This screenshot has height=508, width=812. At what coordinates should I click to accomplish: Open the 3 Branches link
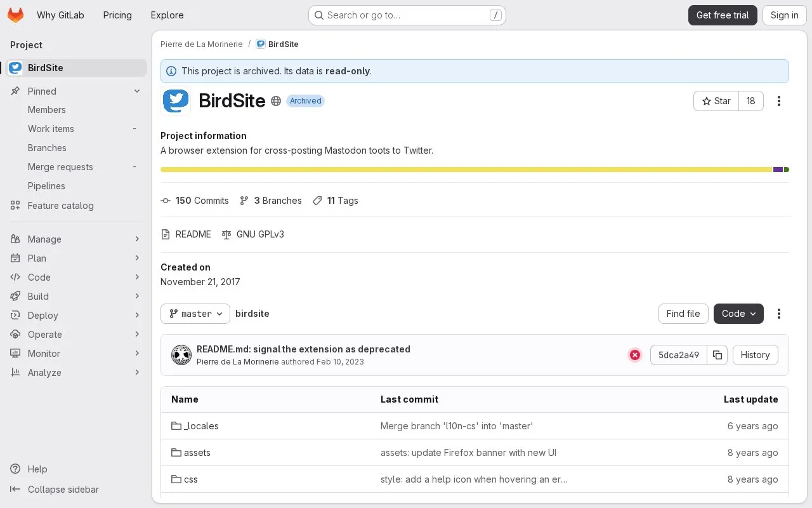tap(271, 201)
